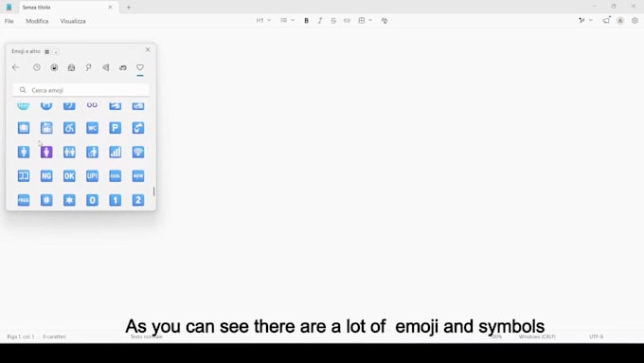644x363 pixels.
Task: Click the feedback megaphone icon
Action: (606, 20)
